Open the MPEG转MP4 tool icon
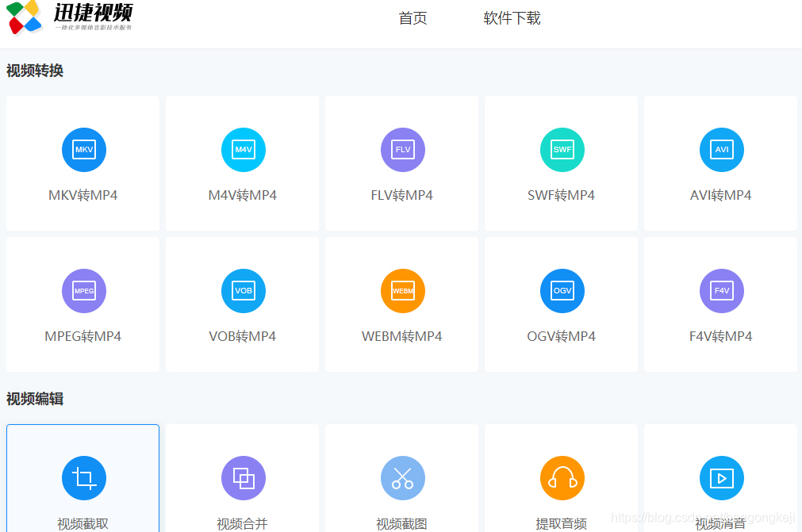The width and height of the screenshot is (802, 532). 83,291
